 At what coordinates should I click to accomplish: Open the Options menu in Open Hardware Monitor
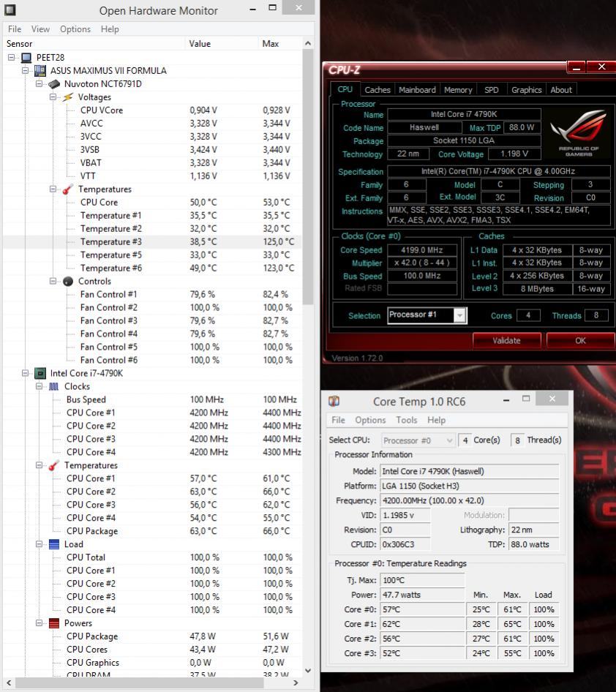coord(75,29)
